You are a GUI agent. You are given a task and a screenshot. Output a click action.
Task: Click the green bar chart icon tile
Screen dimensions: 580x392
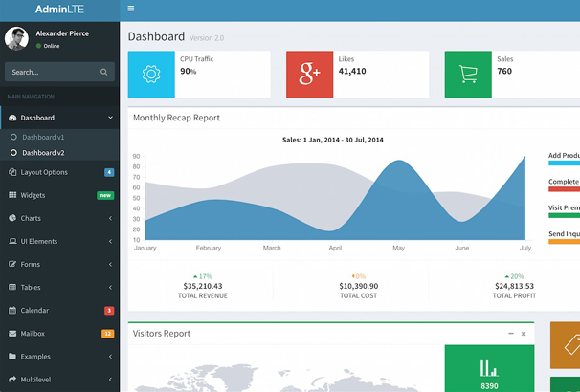(489, 367)
